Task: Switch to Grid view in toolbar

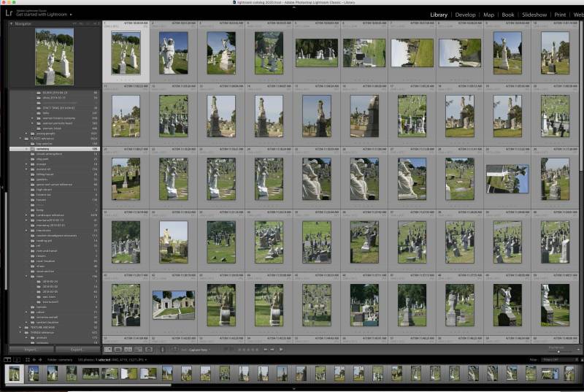Action: 107,350
